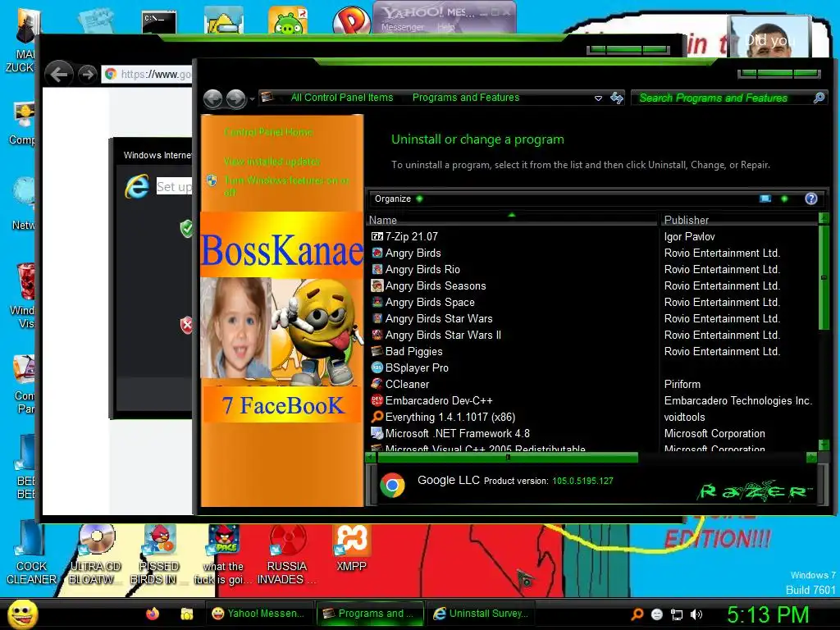Open Messenger menu in Yahoo window
840x630 pixels.
point(402,27)
